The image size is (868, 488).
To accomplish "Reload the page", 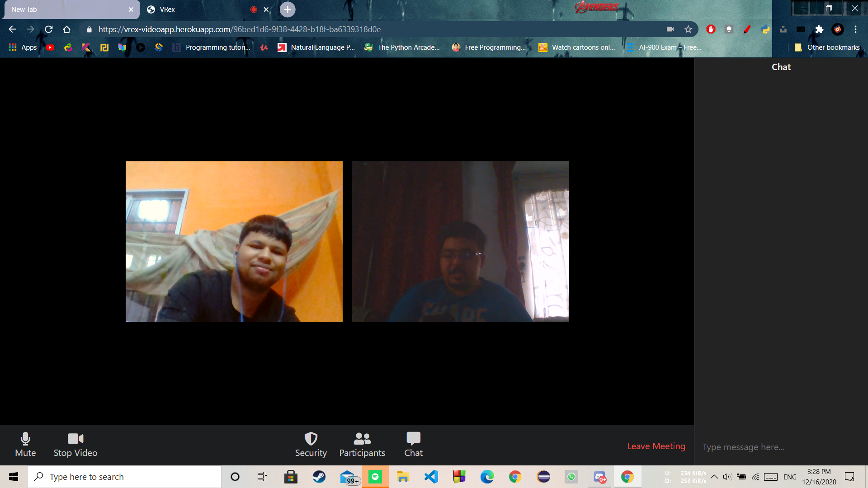I will point(49,29).
